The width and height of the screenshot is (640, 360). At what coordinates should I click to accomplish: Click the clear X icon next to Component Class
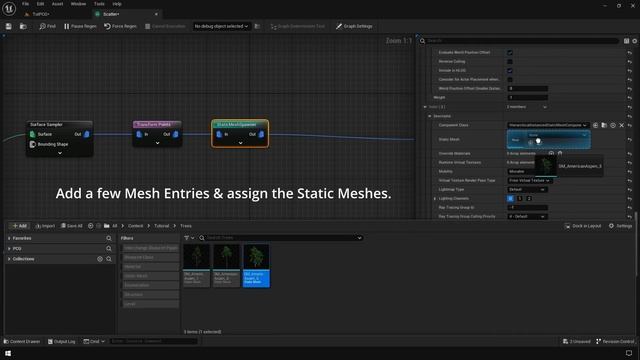[x=622, y=125]
